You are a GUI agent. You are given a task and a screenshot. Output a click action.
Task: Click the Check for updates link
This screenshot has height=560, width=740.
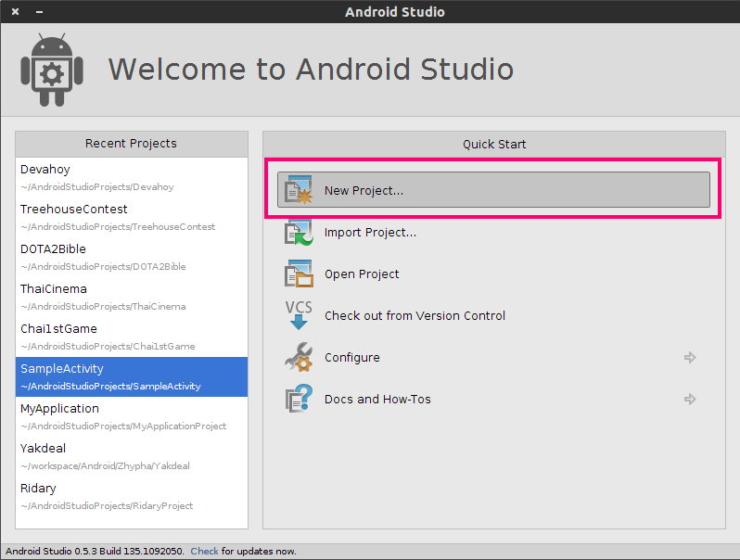[x=204, y=551]
